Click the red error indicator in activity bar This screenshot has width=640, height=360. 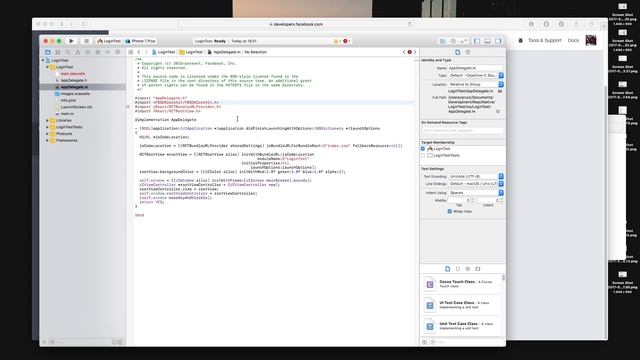click(347, 41)
